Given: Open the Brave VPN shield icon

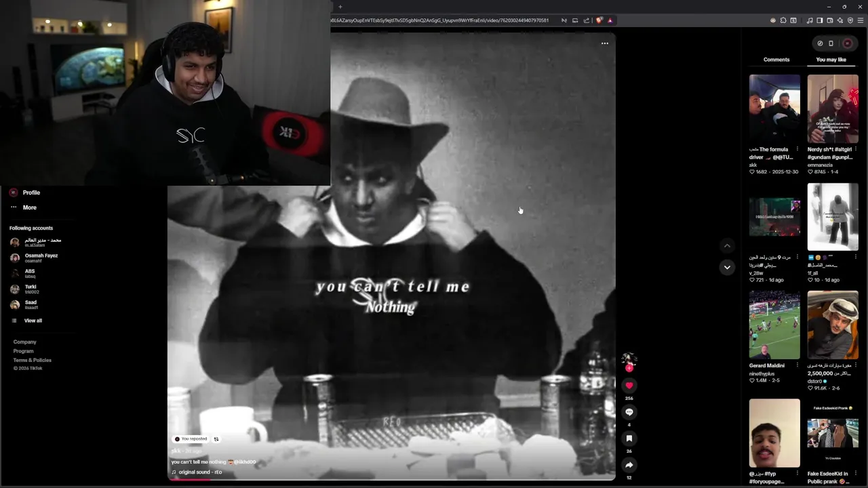Looking at the screenshot, I should [x=850, y=20].
